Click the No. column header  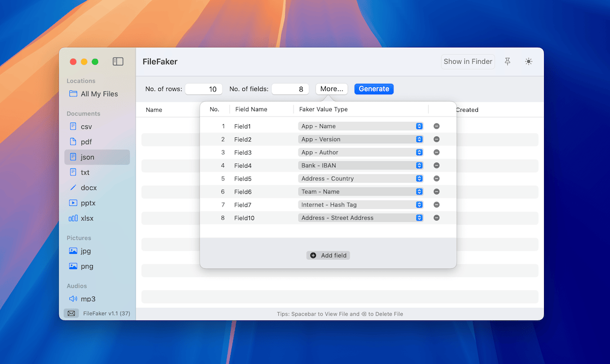214,109
